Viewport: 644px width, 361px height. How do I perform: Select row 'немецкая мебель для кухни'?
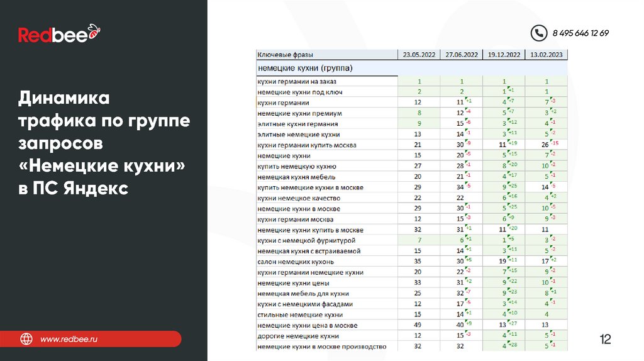point(412,294)
